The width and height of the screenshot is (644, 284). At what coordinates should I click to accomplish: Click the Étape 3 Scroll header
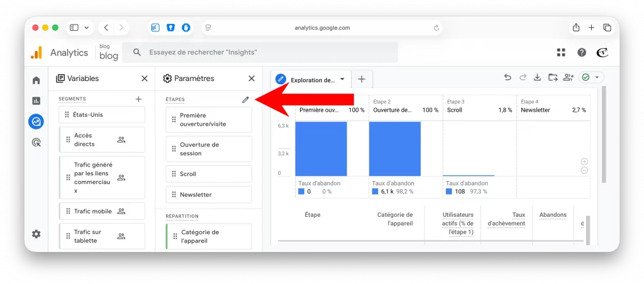(x=479, y=106)
